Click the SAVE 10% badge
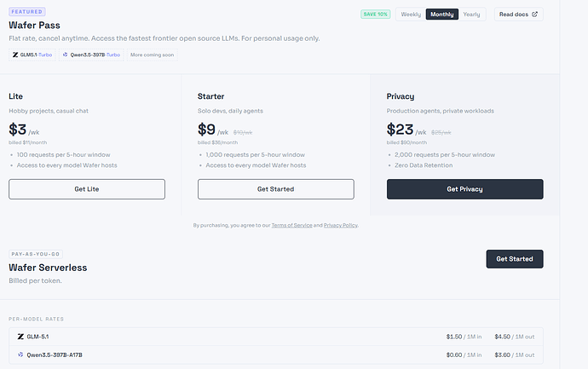This screenshot has height=369, width=588. click(x=375, y=14)
